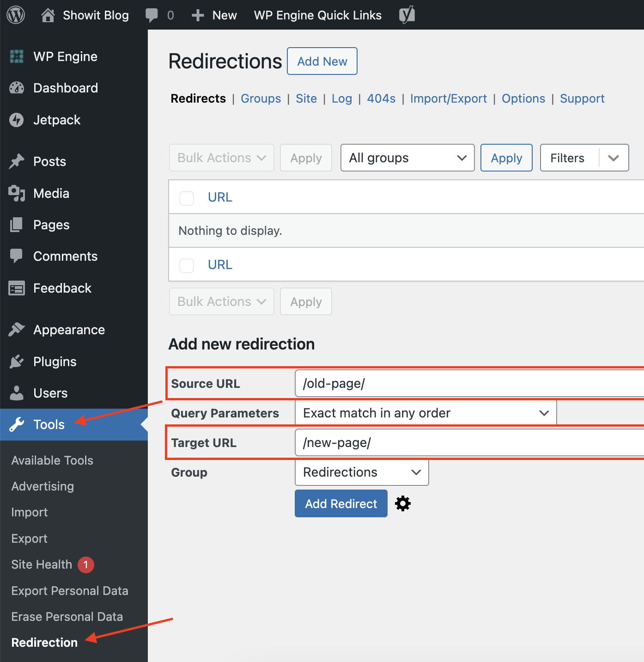The image size is (644, 662).
Task: Click the Plugins plug icon
Action: click(17, 362)
